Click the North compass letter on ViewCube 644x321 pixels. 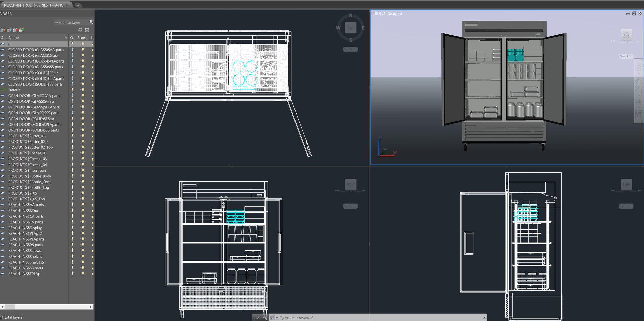coord(351,15)
